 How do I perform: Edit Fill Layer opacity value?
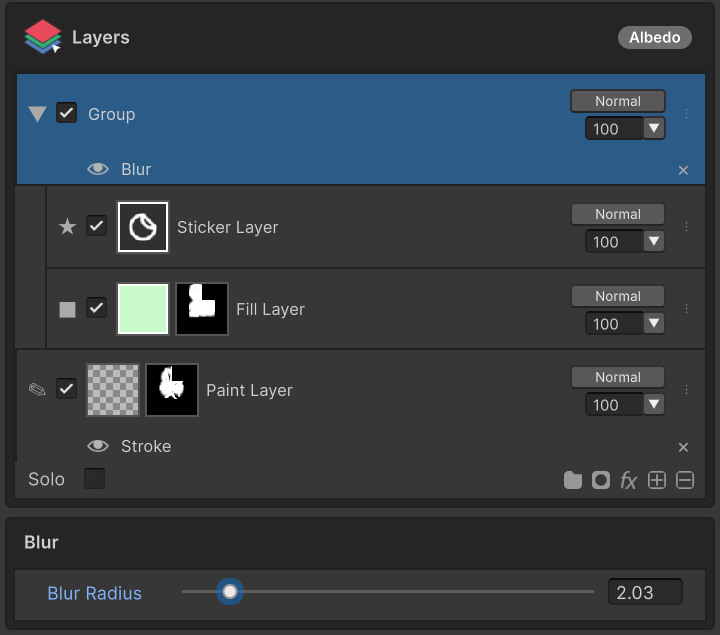click(x=614, y=324)
